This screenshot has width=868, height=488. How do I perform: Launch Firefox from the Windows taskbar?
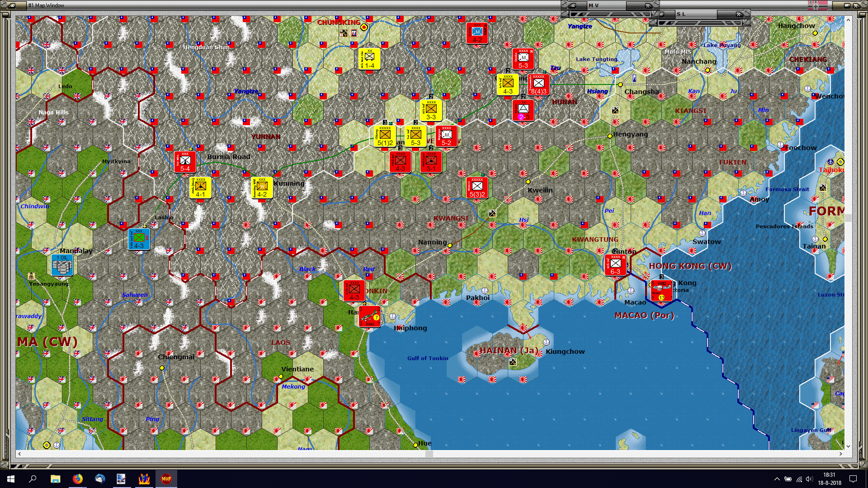(78, 479)
